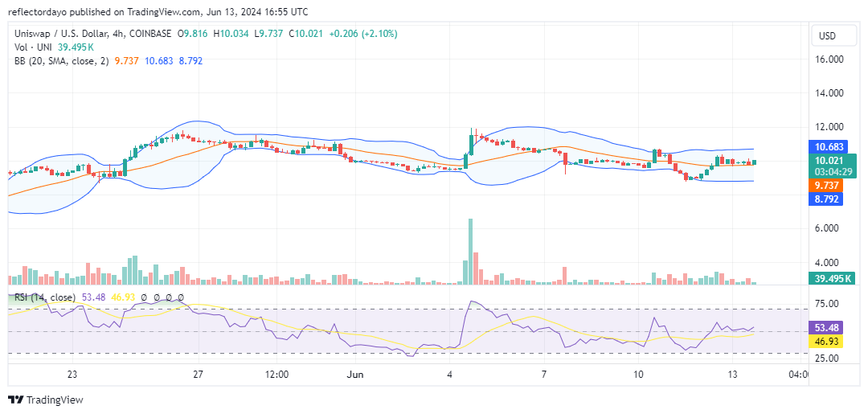Click the +0.206 (+2.10%) change value

tap(363, 34)
